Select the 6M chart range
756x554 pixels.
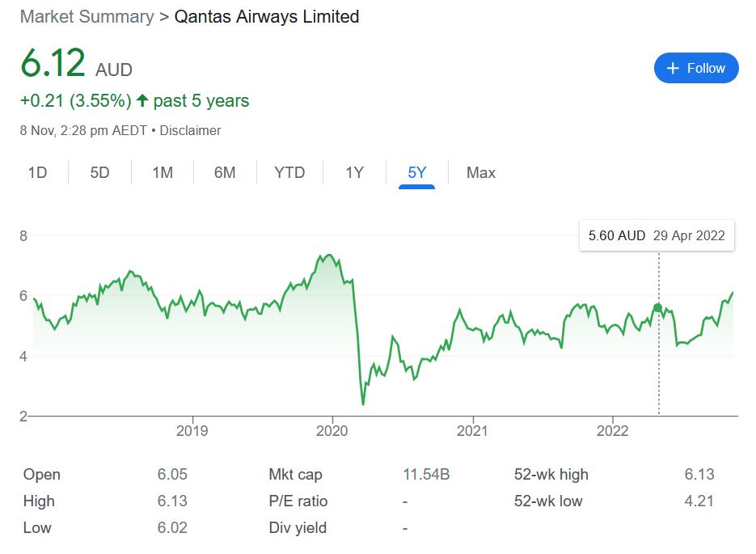click(225, 172)
